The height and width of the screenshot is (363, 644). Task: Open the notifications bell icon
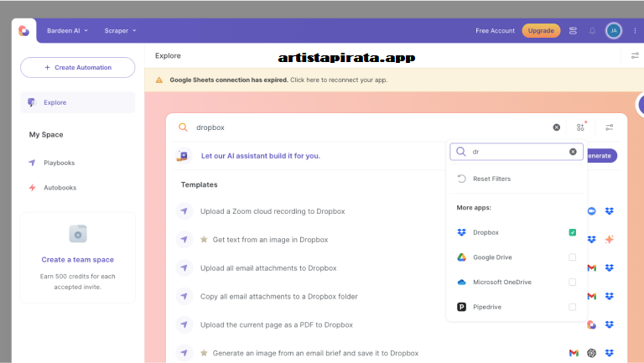coord(593,31)
